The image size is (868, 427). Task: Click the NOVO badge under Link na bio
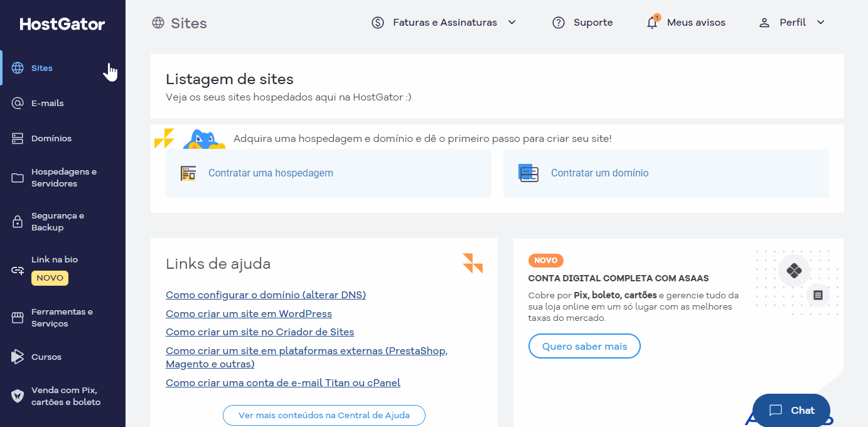[50, 278]
